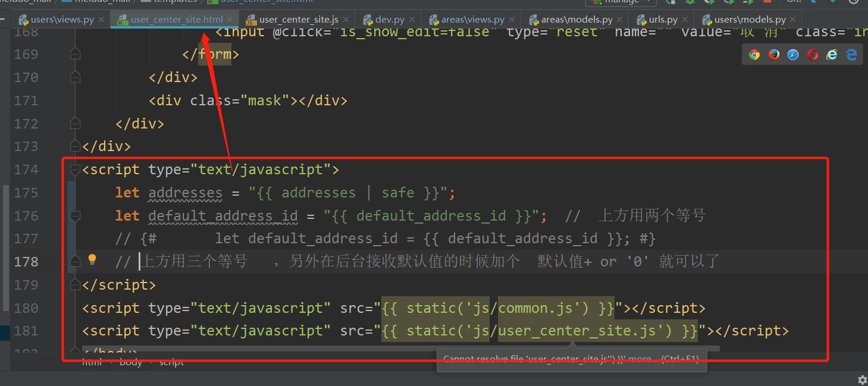Select script in the breadcrumb bar
Screen dimensions: 868x386
pos(171,362)
